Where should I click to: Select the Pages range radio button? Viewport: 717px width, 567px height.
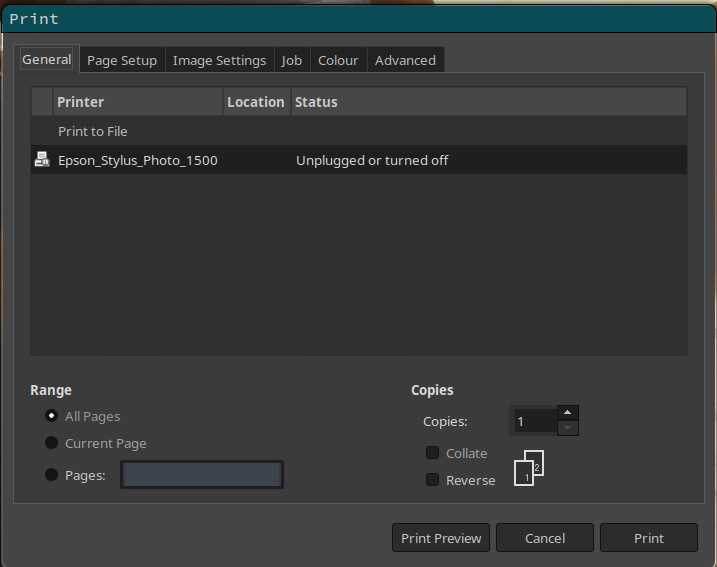pyautogui.click(x=52, y=475)
